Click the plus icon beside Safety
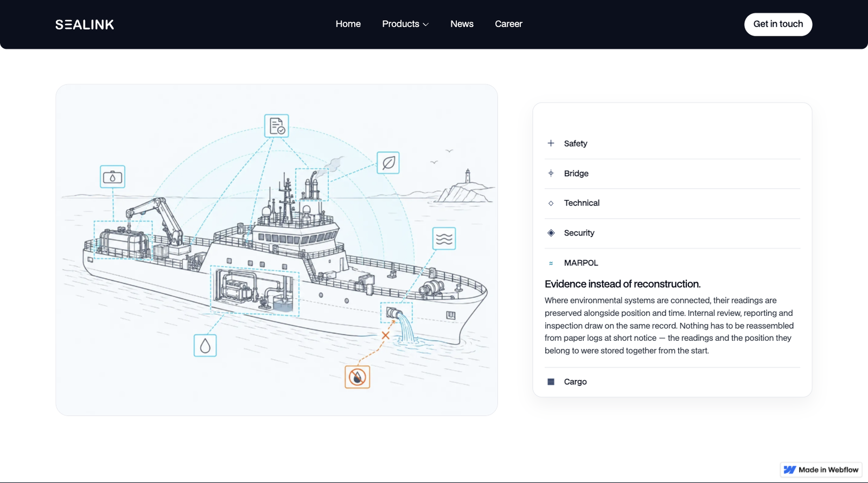This screenshot has height=483, width=868. click(x=551, y=143)
